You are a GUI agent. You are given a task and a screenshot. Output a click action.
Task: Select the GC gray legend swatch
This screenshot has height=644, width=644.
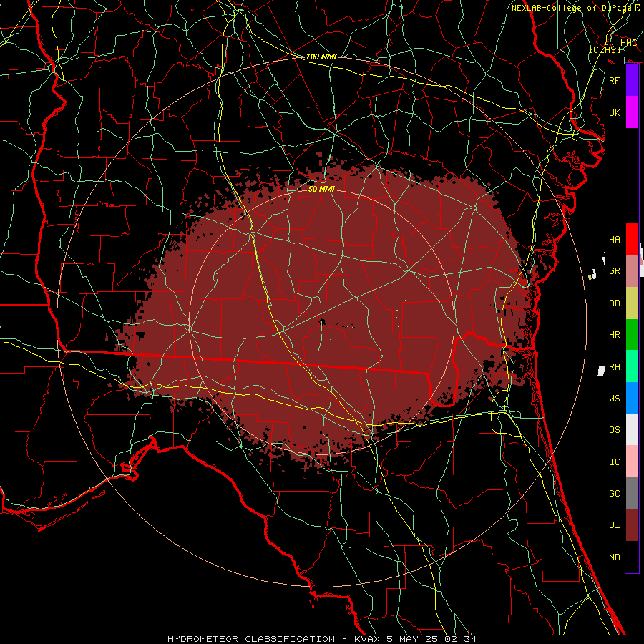632,493
